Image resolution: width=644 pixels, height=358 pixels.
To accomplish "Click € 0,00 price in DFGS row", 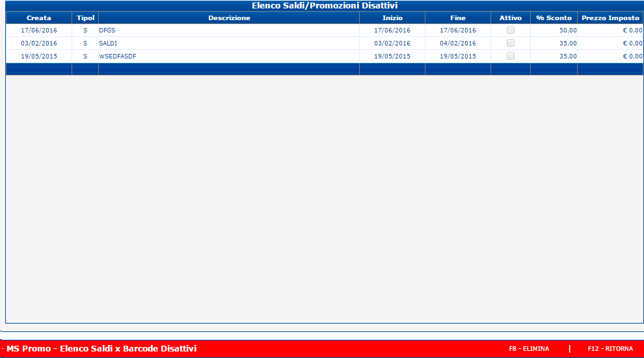I will point(632,31).
